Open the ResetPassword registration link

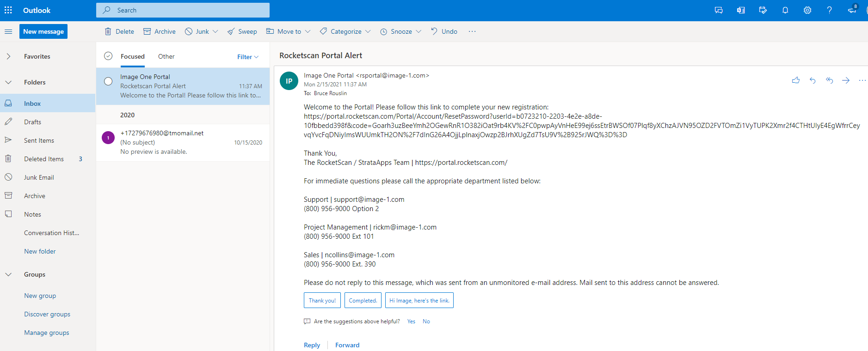click(582, 126)
